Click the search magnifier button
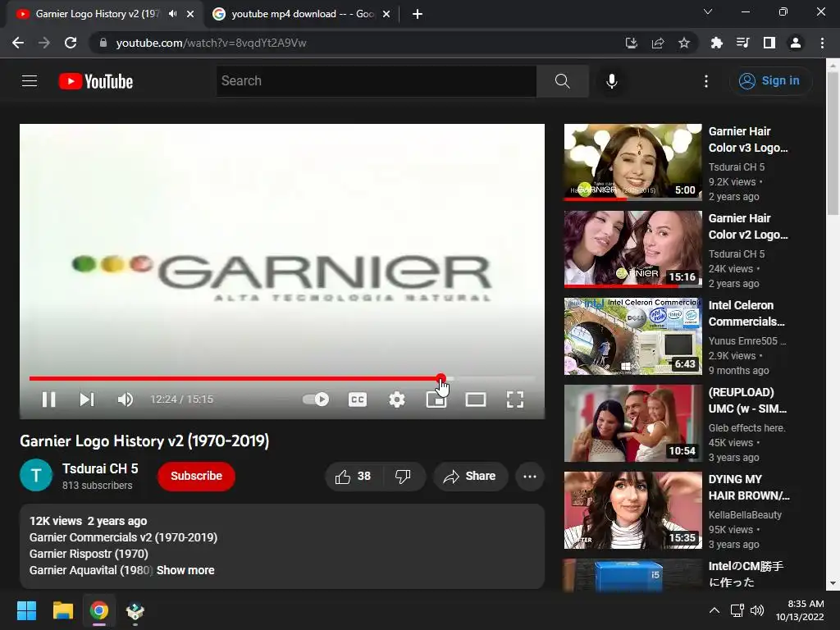Viewport: 840px width, 630px height. tap(562, 81)
